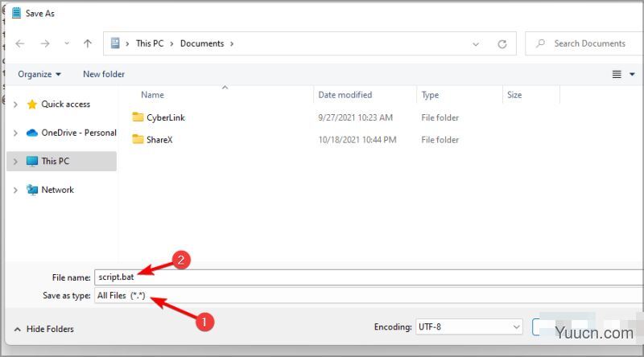
Task: Select Documents in the address breadcrumb
Action: pos(202,43)
